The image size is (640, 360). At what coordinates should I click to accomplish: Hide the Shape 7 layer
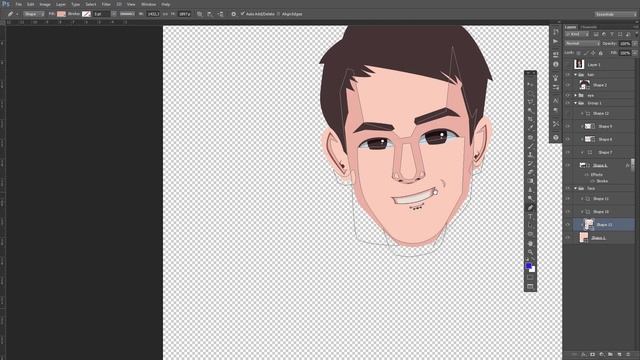tap(568, 152)
